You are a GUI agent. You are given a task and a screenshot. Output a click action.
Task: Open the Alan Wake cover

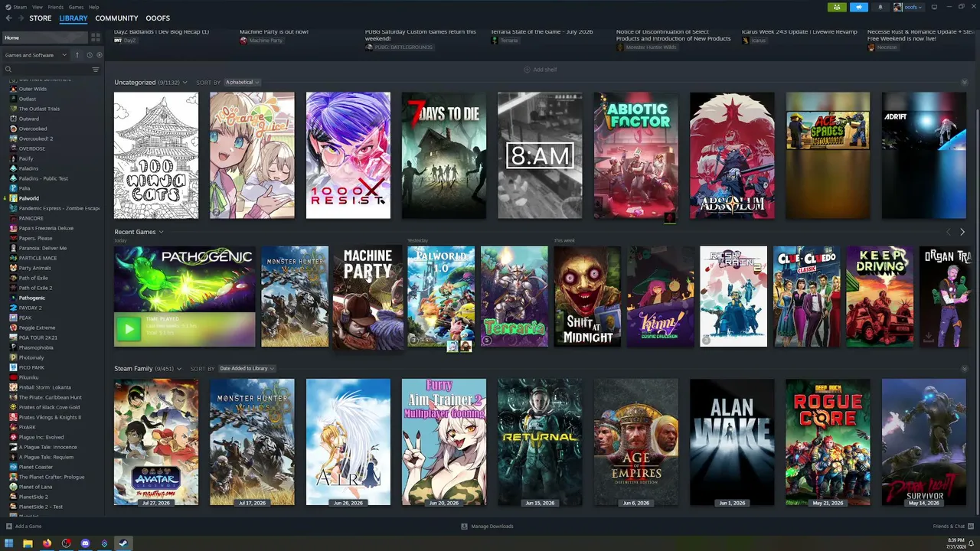click(732, 442)
